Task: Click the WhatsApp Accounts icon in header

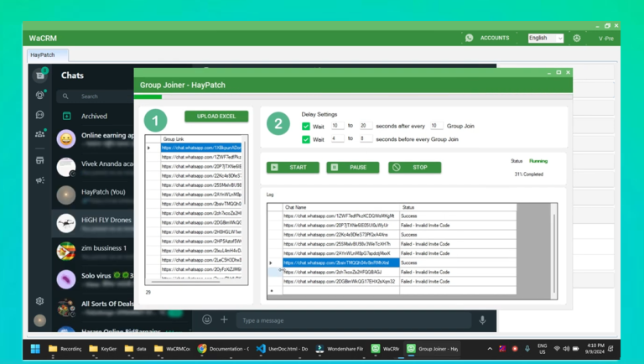Action: tap(470, 38)
